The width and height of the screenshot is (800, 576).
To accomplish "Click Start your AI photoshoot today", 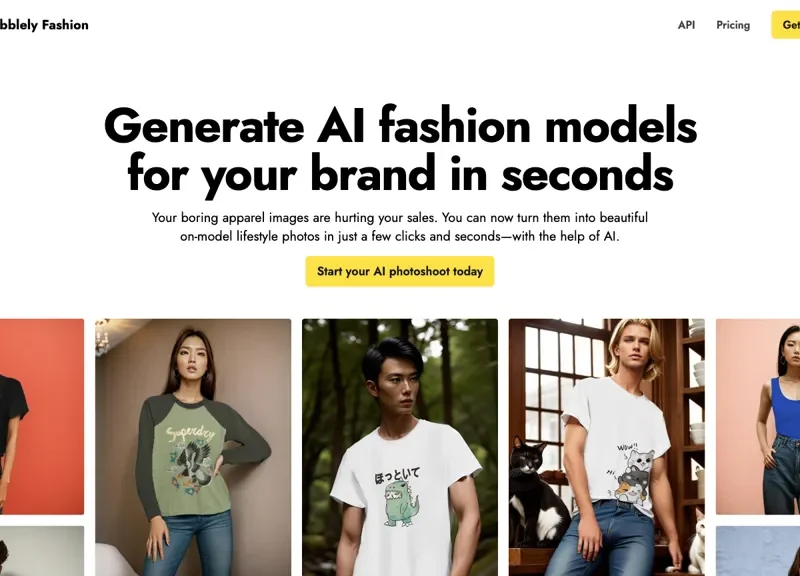I will click(399, 271).
